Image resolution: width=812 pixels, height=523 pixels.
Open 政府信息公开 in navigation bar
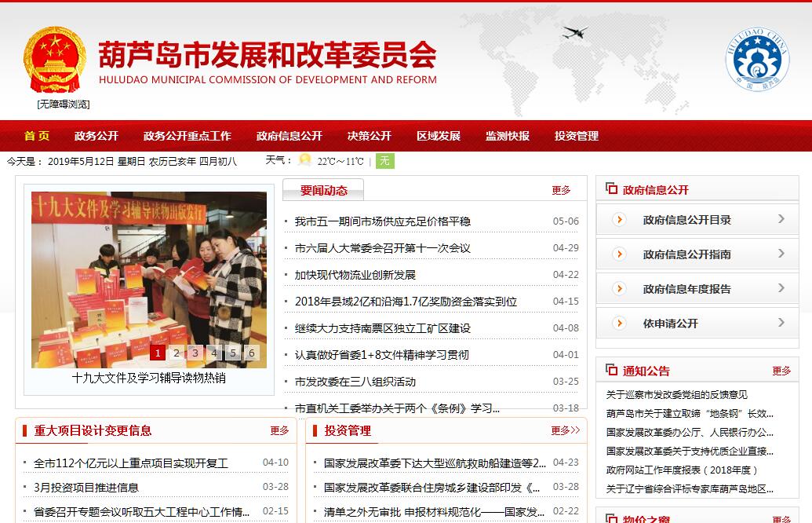(x=289, y=136)
